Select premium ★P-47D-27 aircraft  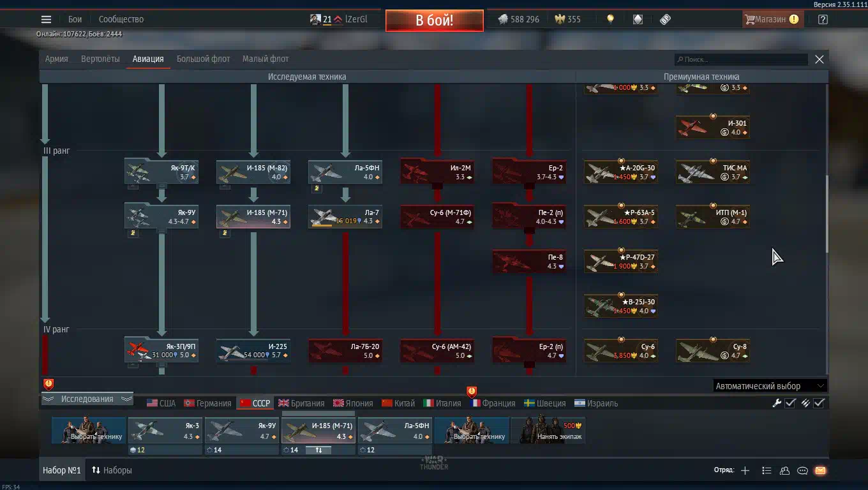pos(621,262)
